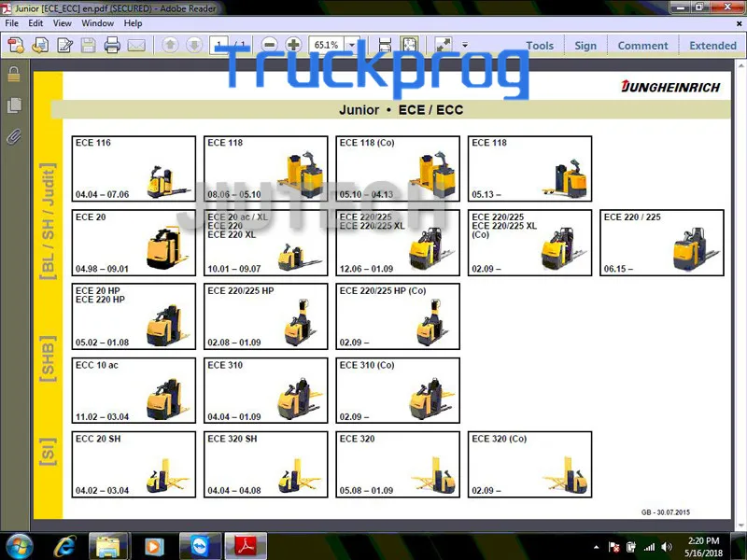This screenshot has width=747, height=560.
Task: Open the zoom level dropdown arrow
Action: point(352,45)
